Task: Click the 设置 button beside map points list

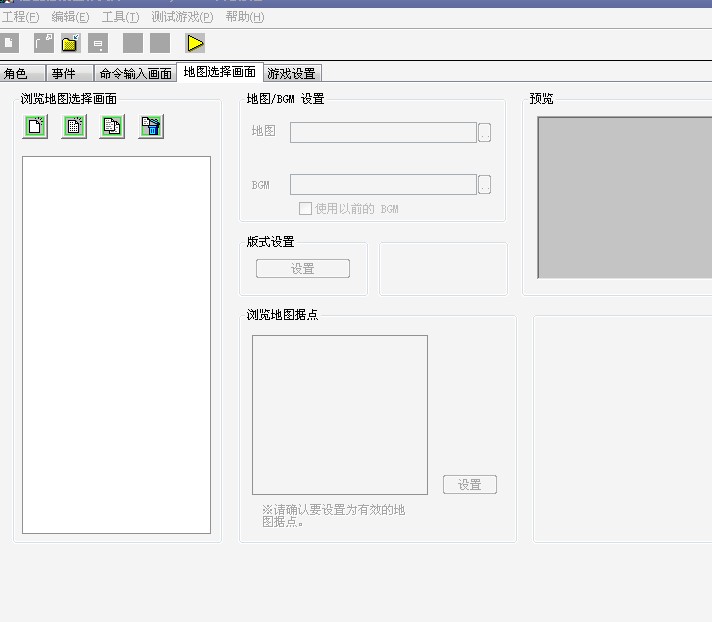Action: [x=470, y=485]
